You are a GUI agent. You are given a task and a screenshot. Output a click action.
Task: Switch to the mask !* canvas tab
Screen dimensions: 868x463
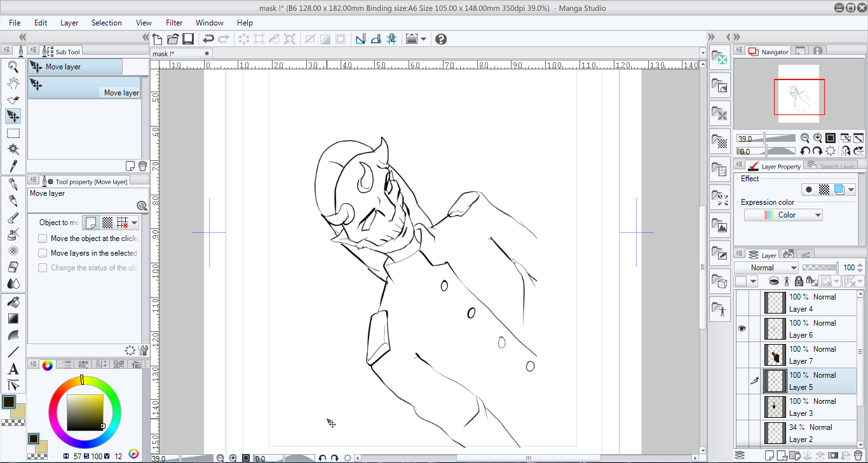click(182, 54)
